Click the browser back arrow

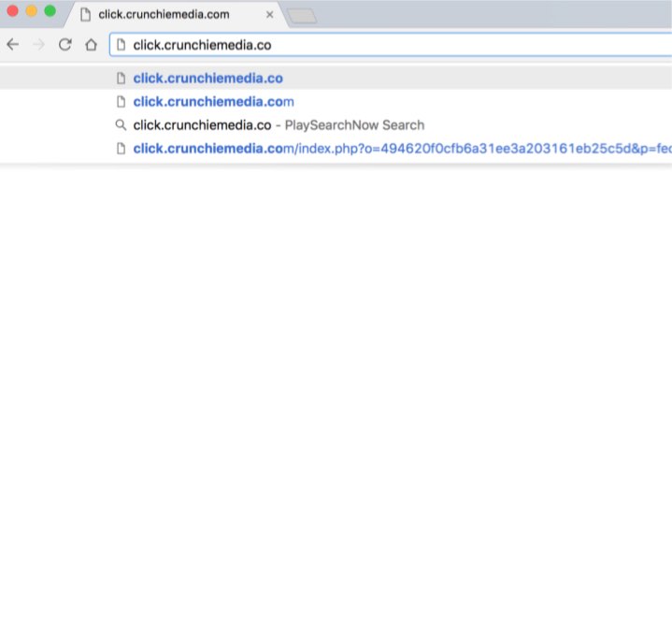(x=12, y=44)
